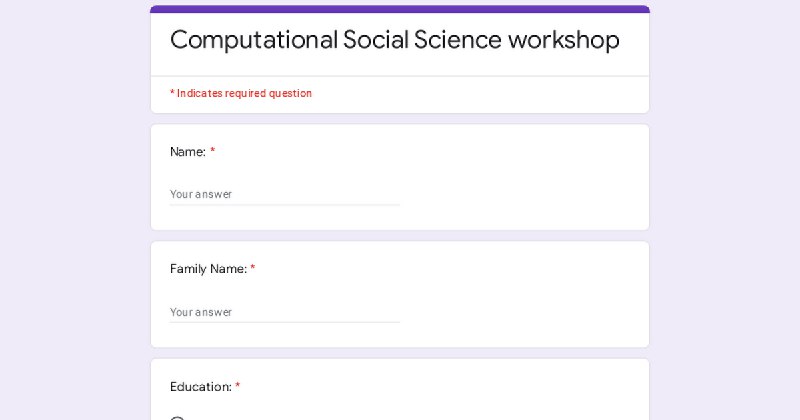800x420 pixels.
Task: Click the 'Family Name:' question label
Action: tap(208, 269)
